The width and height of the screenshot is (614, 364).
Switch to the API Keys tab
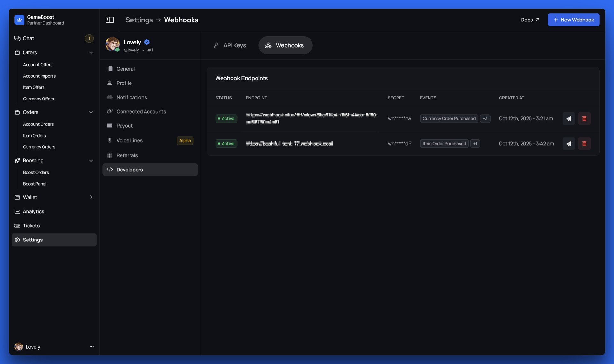click(230, 45)
